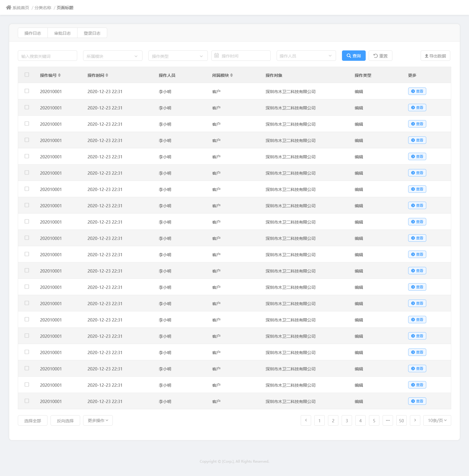Click 查看 button in the seventh row
The height and width of the screenshot is (476, 469).
[417, 189]
